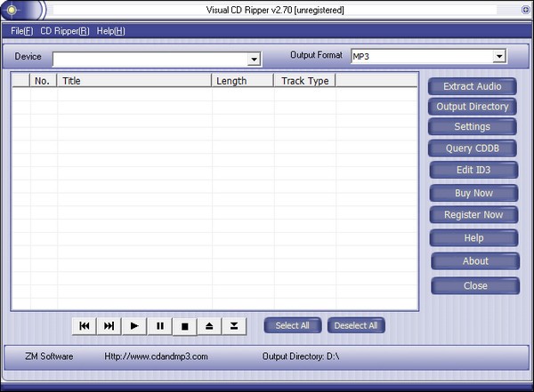Click the Length column header
This screenshot has width=534, height=392.
point(242,81)
